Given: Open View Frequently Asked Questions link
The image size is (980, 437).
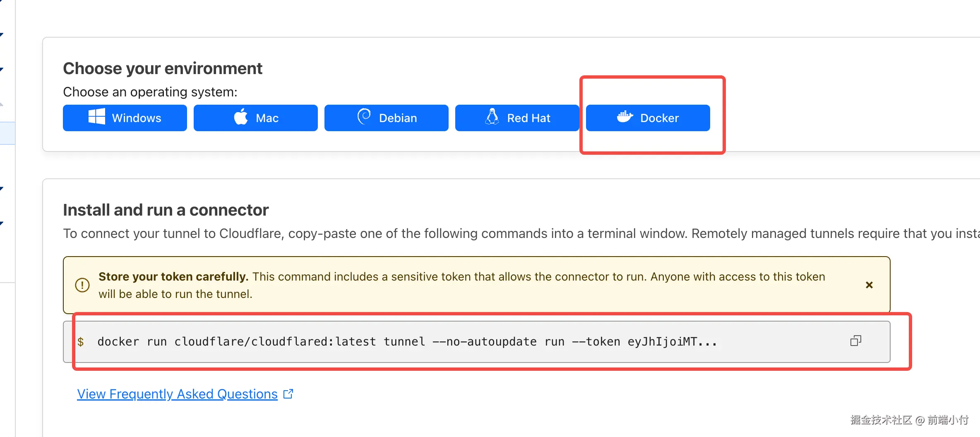Looking at the screenshot, I should click(x=177, y=394).
